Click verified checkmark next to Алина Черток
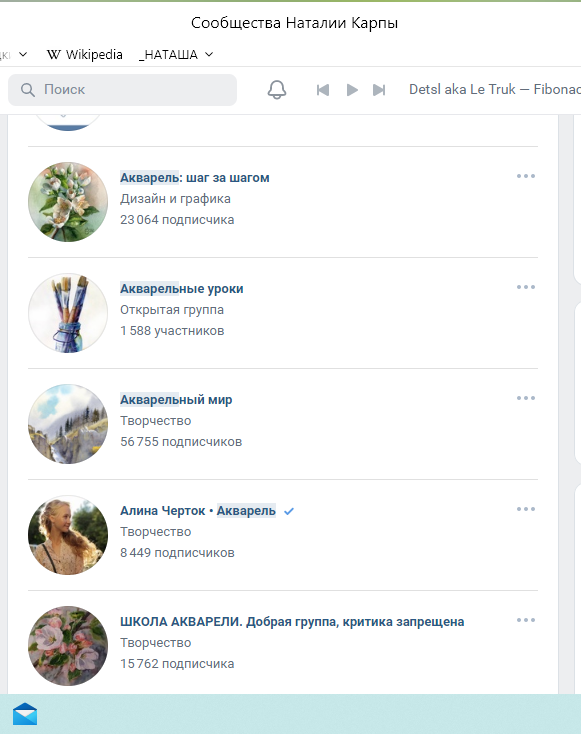The image size is (581, 734). pyautogui.click(x=289, y=511)
